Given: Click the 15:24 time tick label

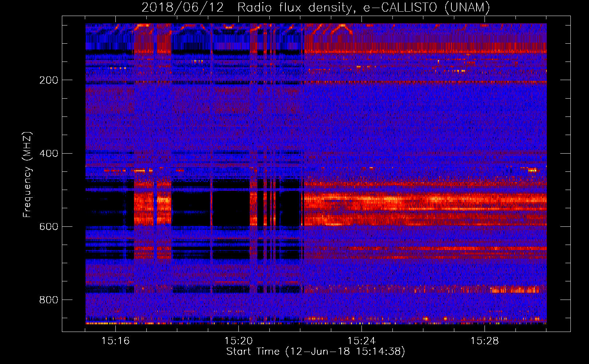Looking at the screenshot, I should [x=361, y=341].
